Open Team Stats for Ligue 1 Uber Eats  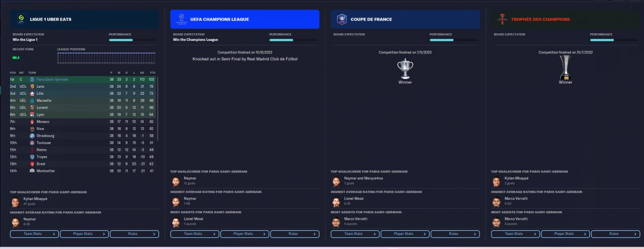pyautogui.click(x=34, y=234)
